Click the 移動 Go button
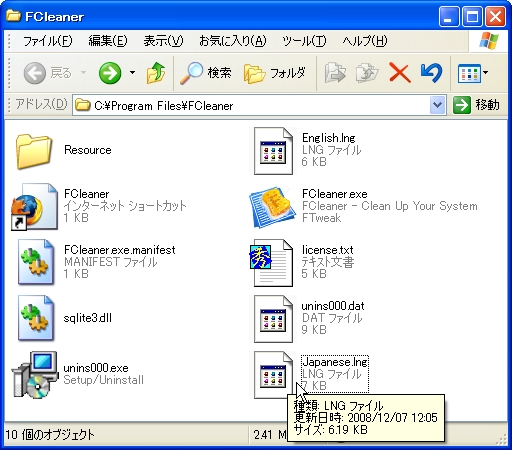This screenshot has height=450, width=512. pyautogui.click(x=476, y=105)
